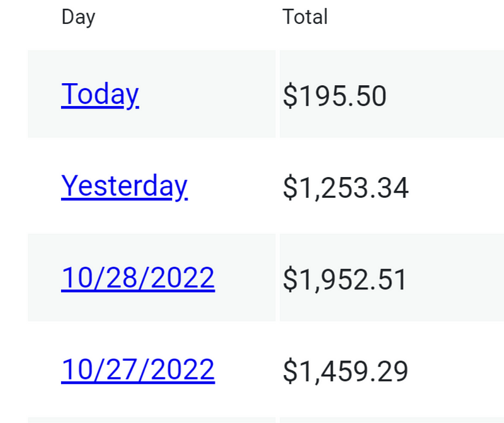Click blank area right of $1,952.51 value
The image size is (504, 423).
[455, 277]
